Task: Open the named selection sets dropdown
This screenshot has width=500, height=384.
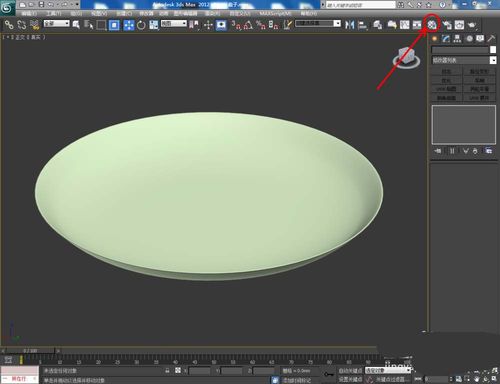Action: point(318,23)
